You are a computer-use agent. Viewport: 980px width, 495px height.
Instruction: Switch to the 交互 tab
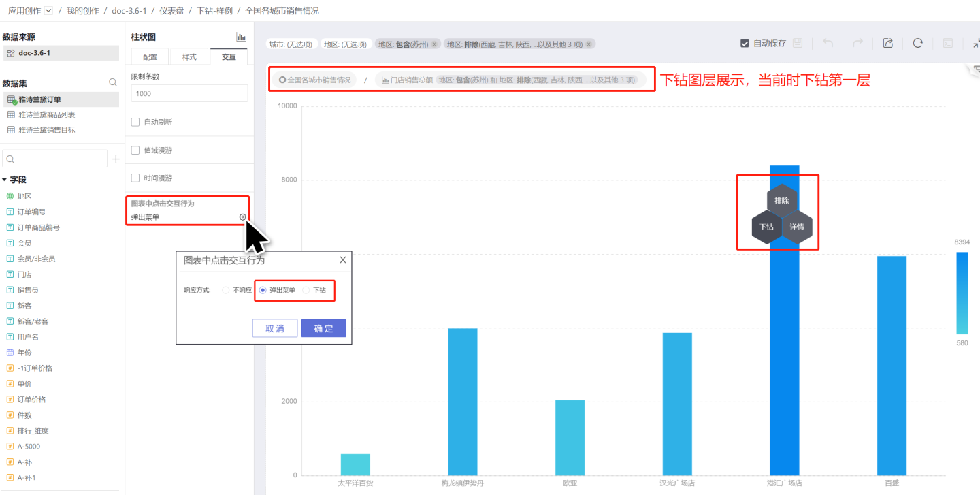click(229, 57)
